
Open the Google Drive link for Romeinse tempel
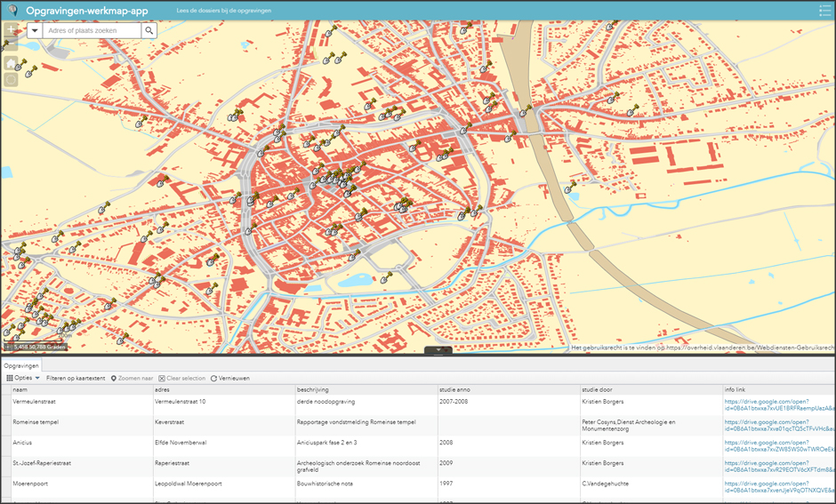[x=779, y=425]
